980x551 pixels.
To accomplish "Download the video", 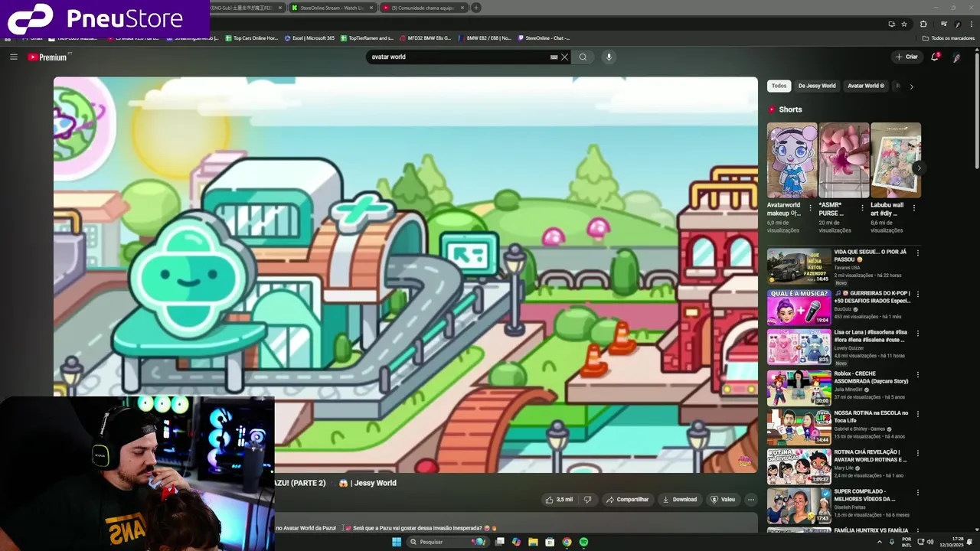I will [x=681, y=500].
